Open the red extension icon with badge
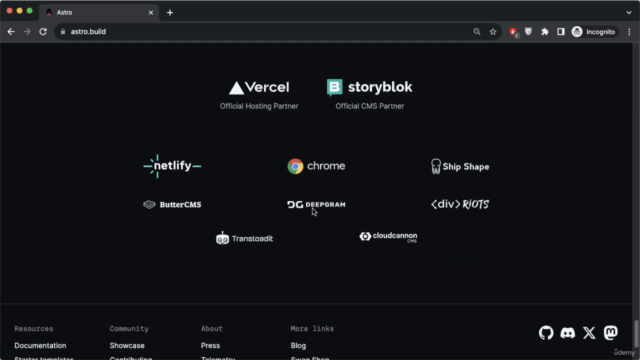Image resolution: width=640 pixels, height=360 pixels. click(x=513, y=32)
